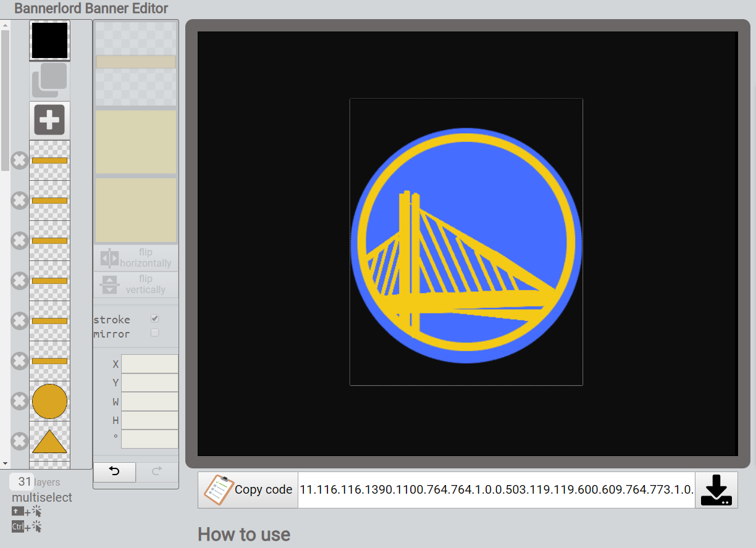
Task: Click the shift plus click multiselect icon
Action: click(27, 511)
